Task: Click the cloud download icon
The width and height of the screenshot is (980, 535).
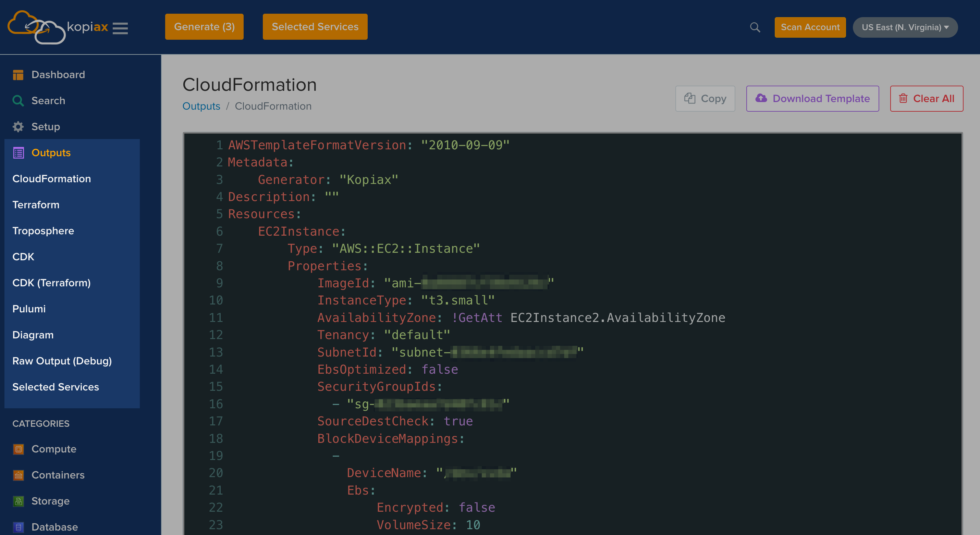Action: [x=761, y=98]
